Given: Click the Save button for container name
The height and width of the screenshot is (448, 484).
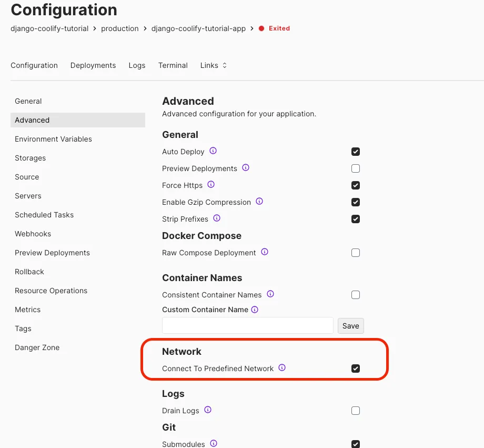Looking at the screenshot, I should tap(350, 326).
